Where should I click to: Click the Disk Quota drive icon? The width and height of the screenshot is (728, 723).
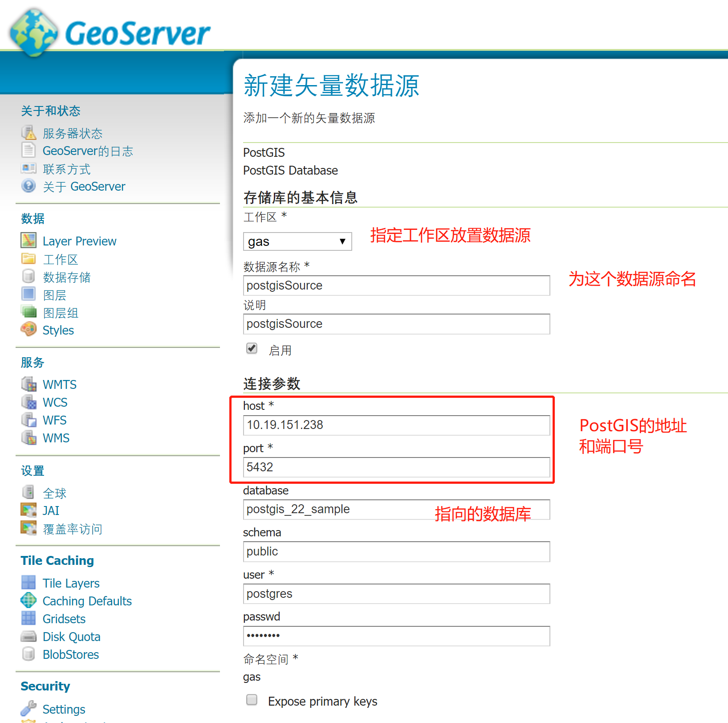coord(28,636)
